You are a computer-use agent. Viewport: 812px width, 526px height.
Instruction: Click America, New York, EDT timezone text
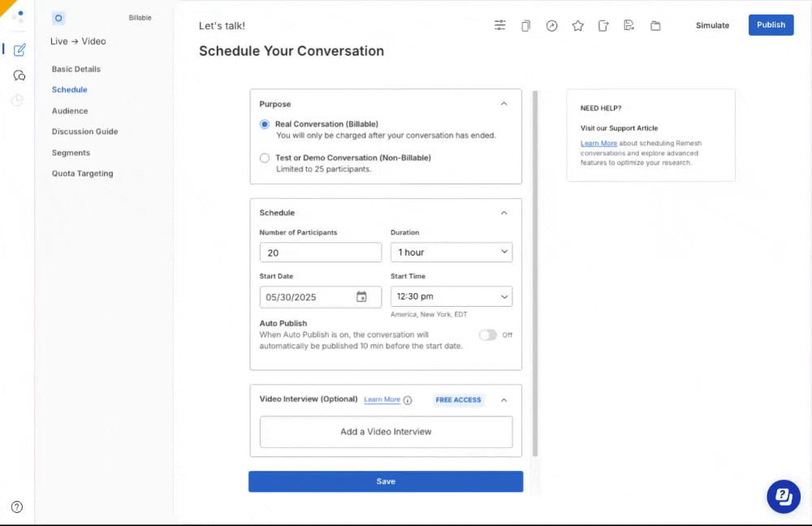point(429,314)
